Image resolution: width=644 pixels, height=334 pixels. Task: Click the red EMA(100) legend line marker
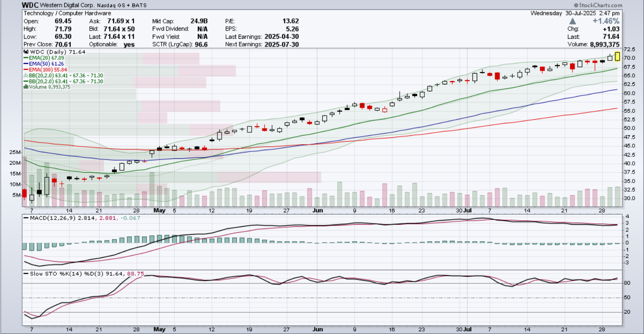(26, 69)
